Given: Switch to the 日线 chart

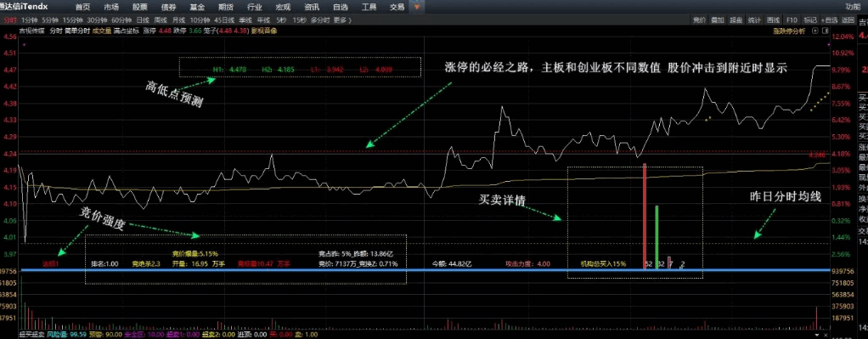Looking at the screenshot, I should pos(143,20).
